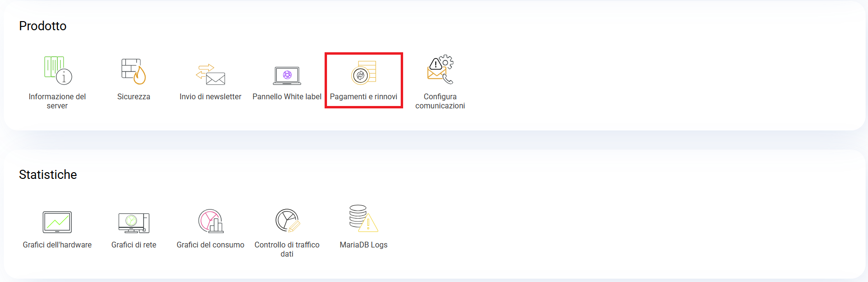Viewport: 868px width, 282px height.
Task: Select the Controllo di traffico dati icon
Action: pos(287,221)
